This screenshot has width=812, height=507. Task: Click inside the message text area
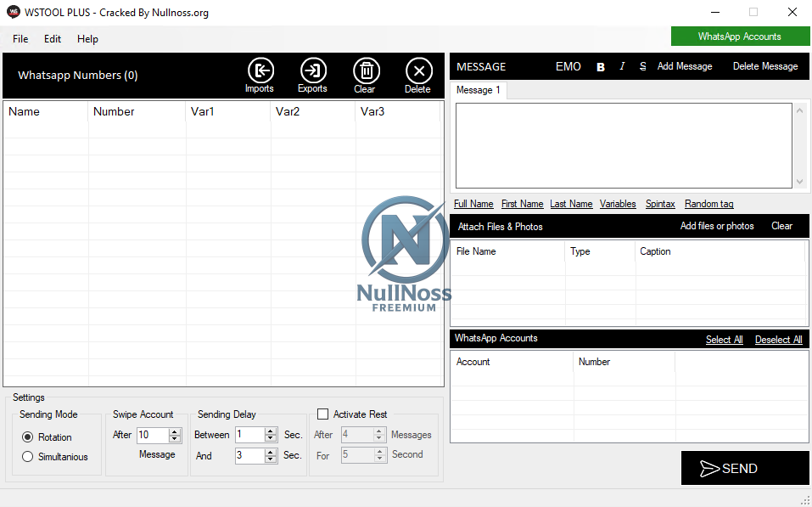pos(624,144)
